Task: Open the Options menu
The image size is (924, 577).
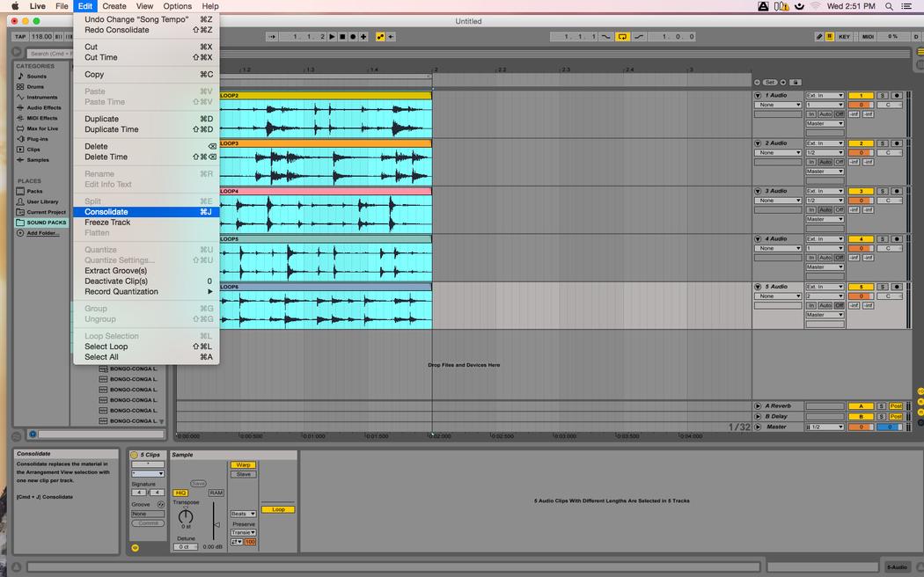Action: [178, 6]
